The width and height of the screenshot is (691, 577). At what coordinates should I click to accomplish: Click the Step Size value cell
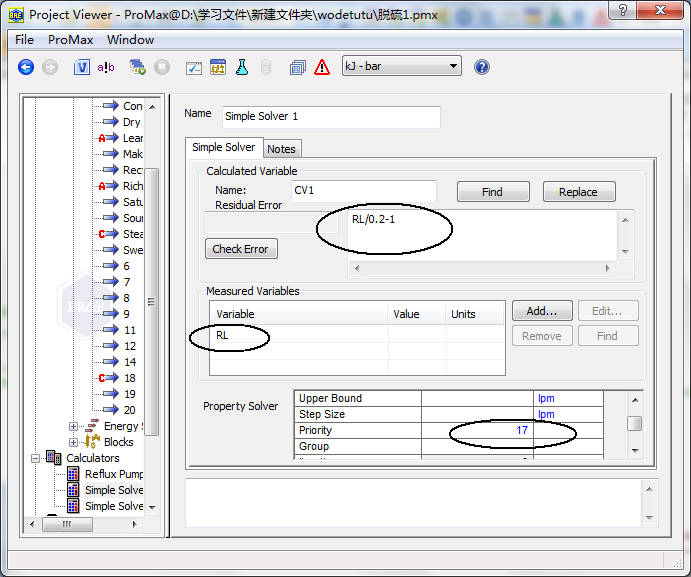pyautogui.click(x=477, y=414)
